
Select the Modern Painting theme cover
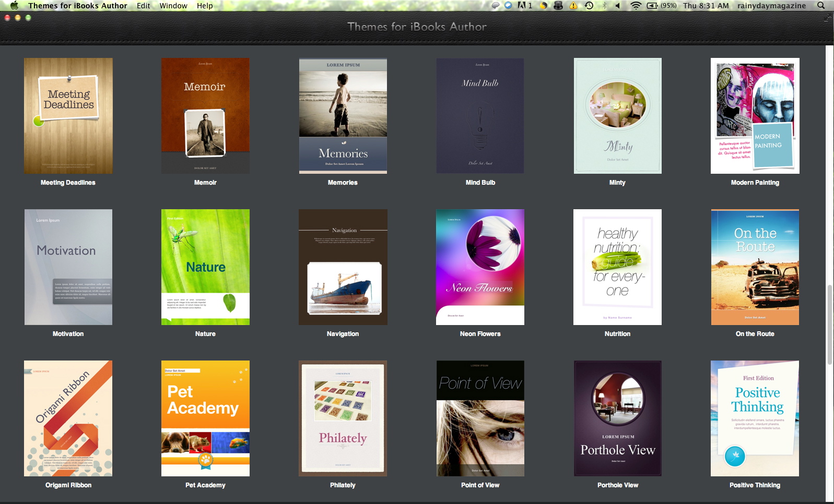755,116
